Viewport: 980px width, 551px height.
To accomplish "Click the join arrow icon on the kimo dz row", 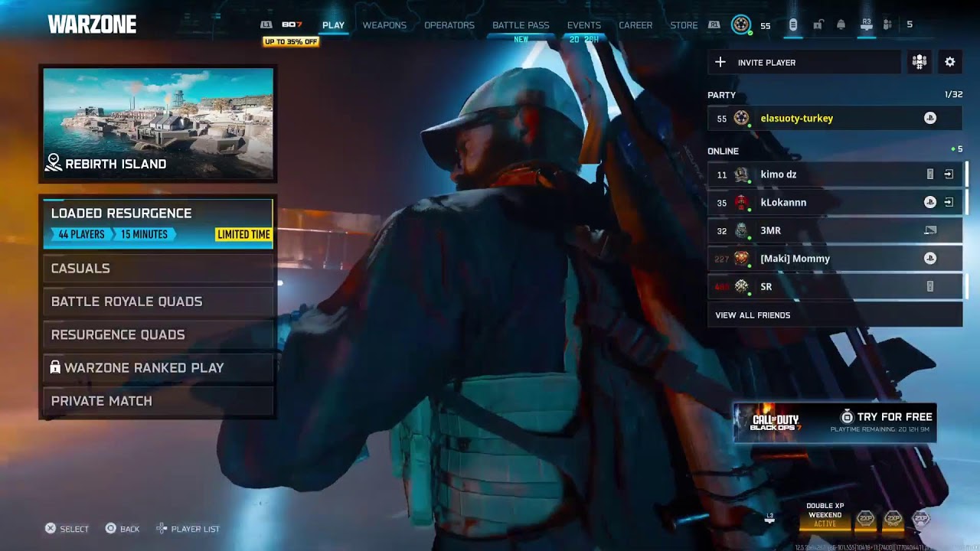I will point(949,174).
